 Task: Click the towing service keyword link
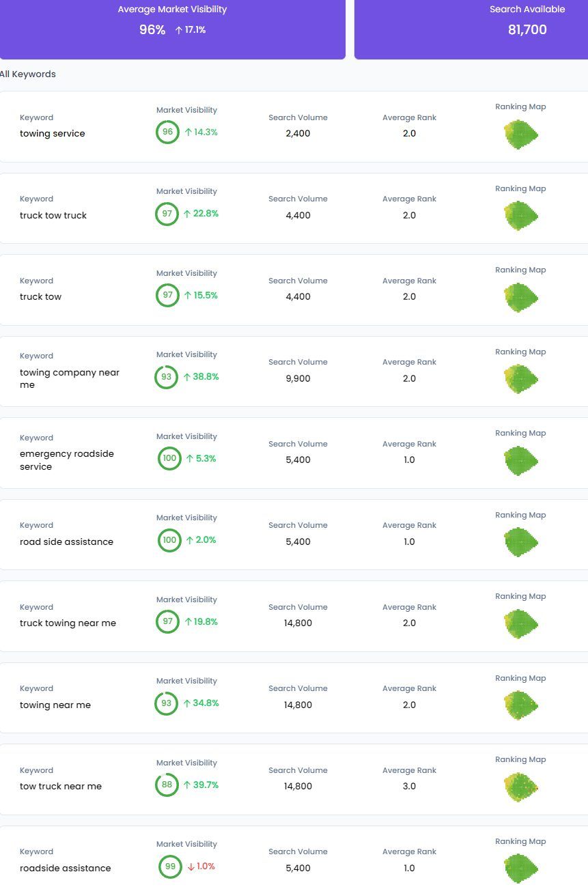pyautogui.click(x=53, y=133)
